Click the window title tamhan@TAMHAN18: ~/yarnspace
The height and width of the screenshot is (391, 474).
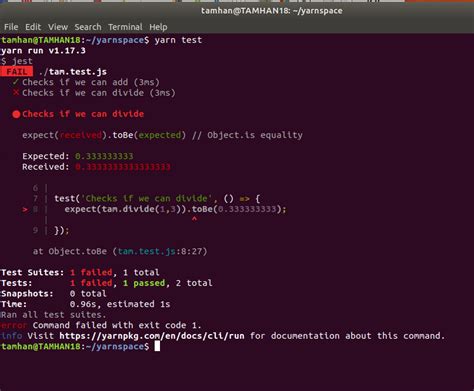click(271, 11)
